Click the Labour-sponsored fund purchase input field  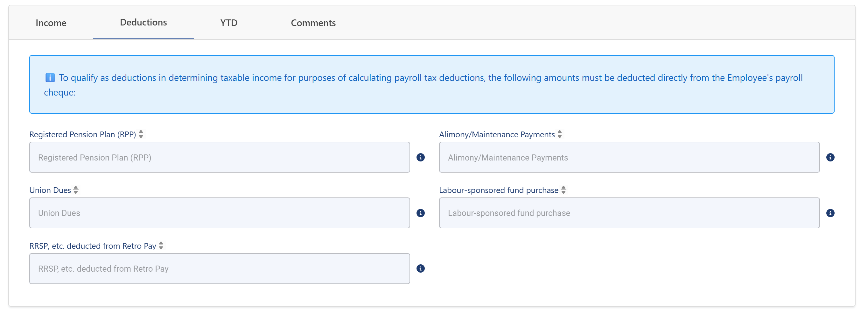pos(629,213)
